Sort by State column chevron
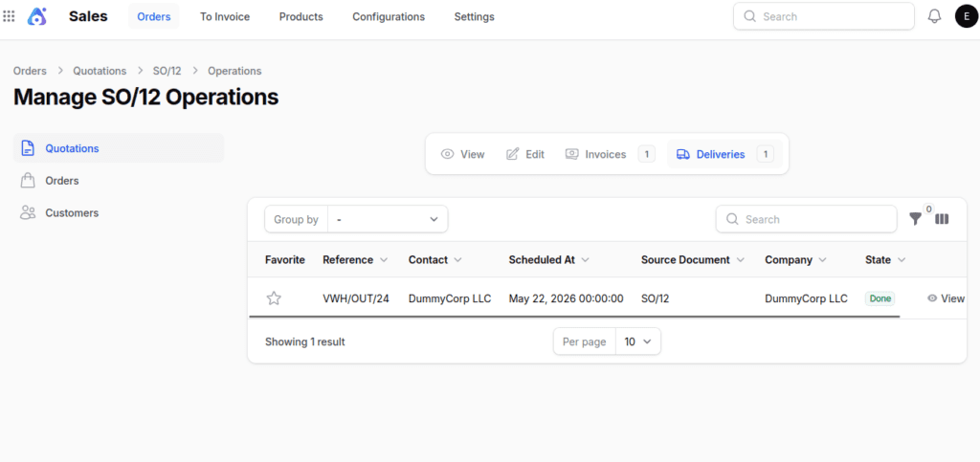The height and width of the screenshot is (462, 980). click(902, 260)
